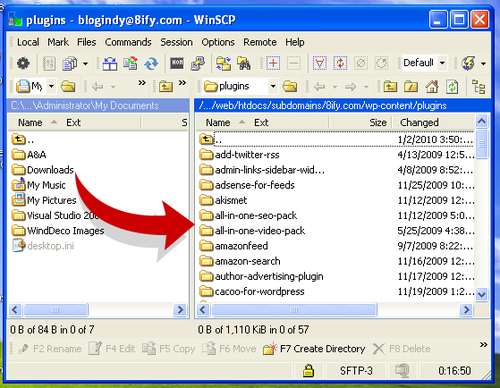Image resolution: width=500 pixels, height=388 pixels.
Task: Open the Commands menu
Action: pyautogui.click(x=128, y=42)
